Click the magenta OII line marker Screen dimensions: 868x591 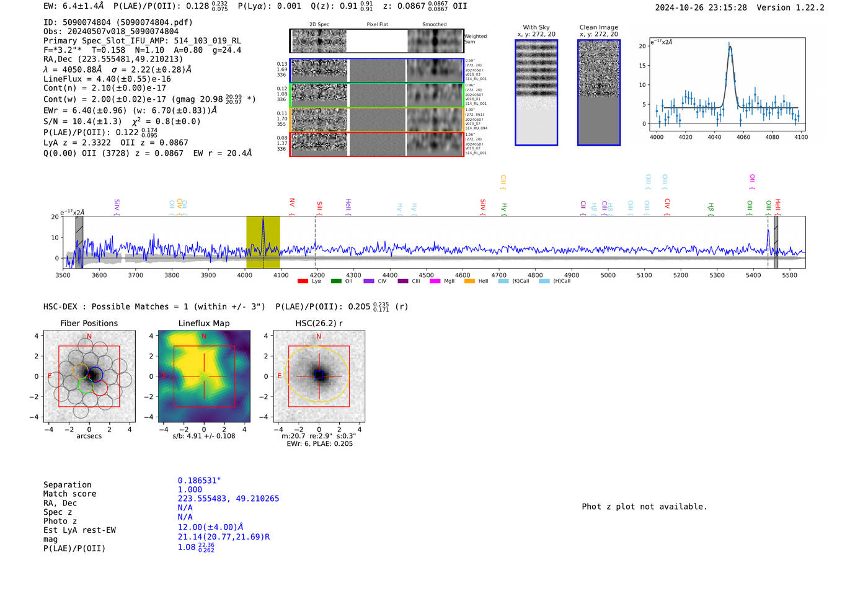point(752,182)
